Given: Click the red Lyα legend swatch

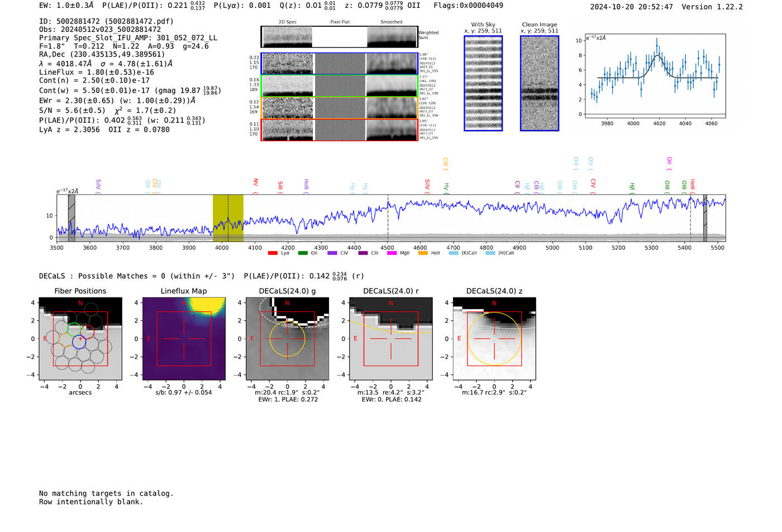Looking at the screenshot, I should tap(273, 253).
